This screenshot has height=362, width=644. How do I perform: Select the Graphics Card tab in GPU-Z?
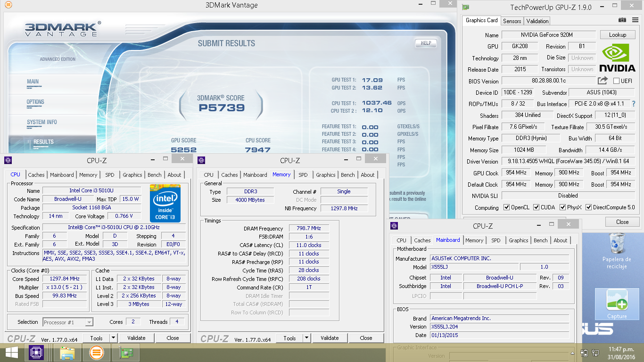[x=482, y=20]
